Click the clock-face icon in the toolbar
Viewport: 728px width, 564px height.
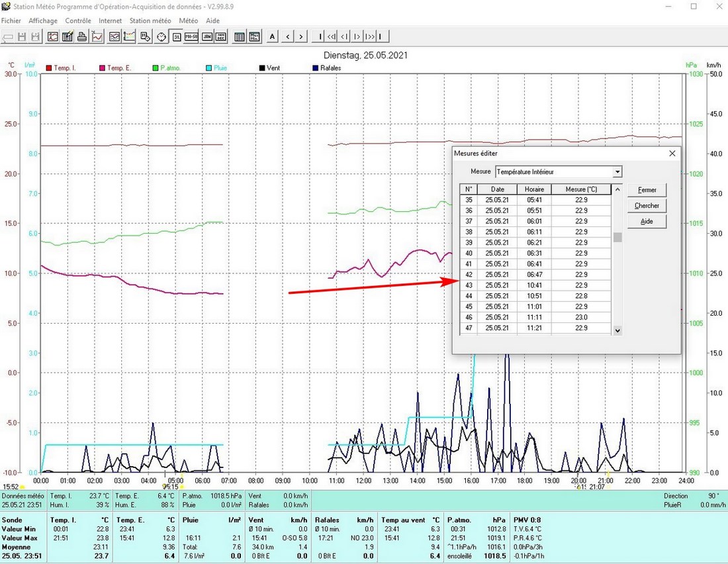(x=161, y=36)
